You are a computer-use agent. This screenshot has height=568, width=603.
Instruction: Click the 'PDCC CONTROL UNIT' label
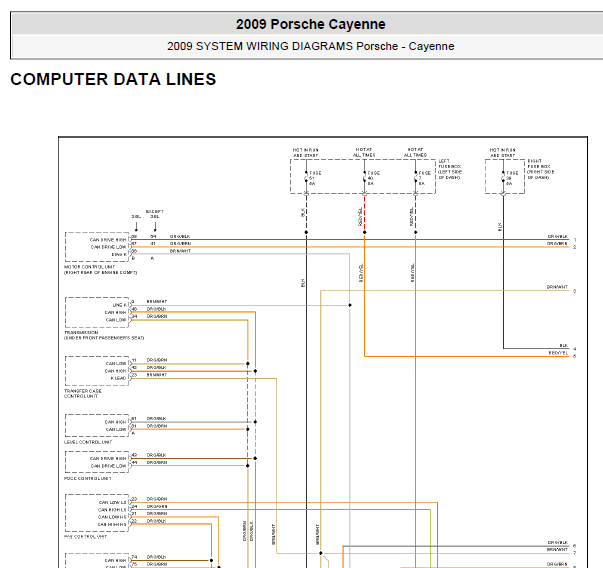pos(88,478)
